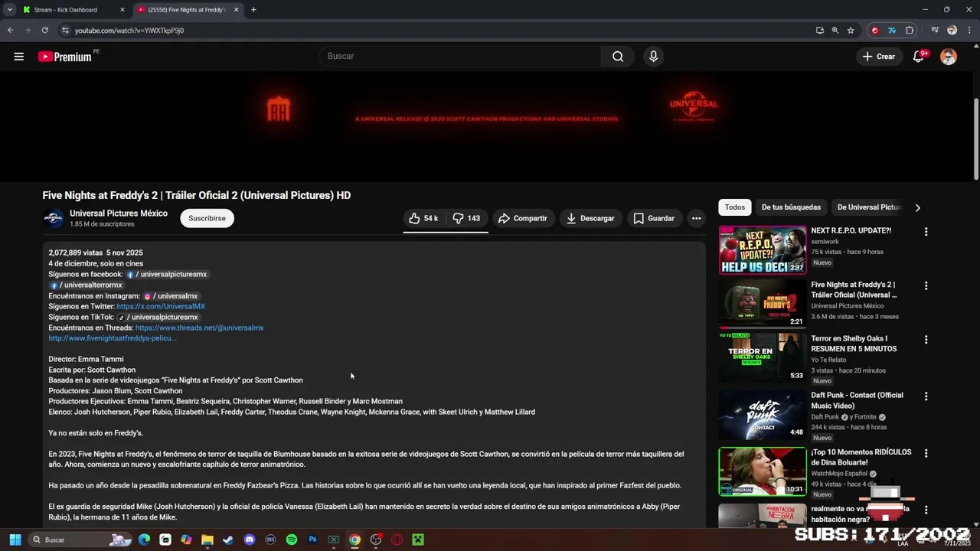Save video with Guardar button
Viewport: 980px width, 551px height.
coord(655,218)
